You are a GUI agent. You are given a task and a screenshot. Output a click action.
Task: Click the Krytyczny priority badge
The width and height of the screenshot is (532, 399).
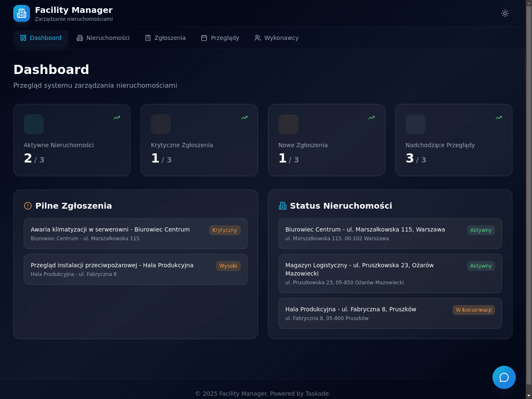[225, 230]
